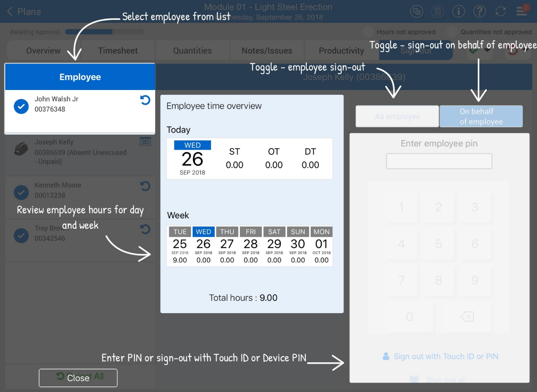The height and width of the screenshot is (392, 537).
Task: Click the ST hours value for today
Action: pos(235,165)
